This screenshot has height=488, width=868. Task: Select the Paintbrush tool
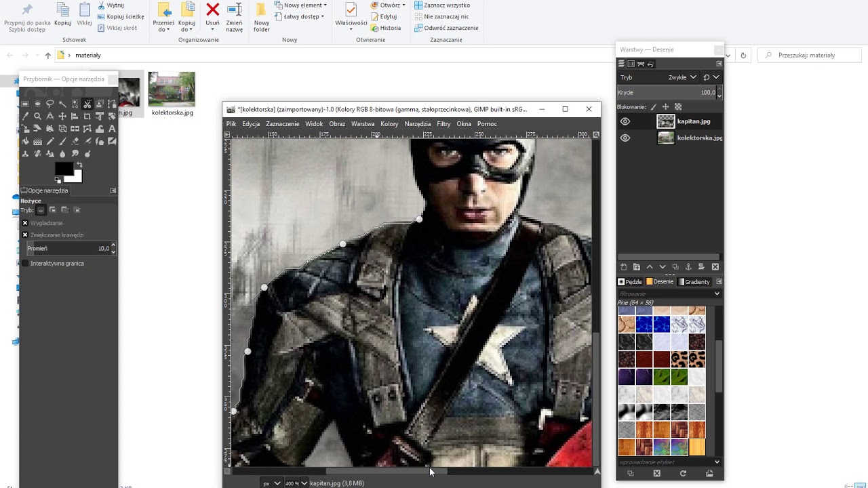pyautogui.click(x=62, y=141)
